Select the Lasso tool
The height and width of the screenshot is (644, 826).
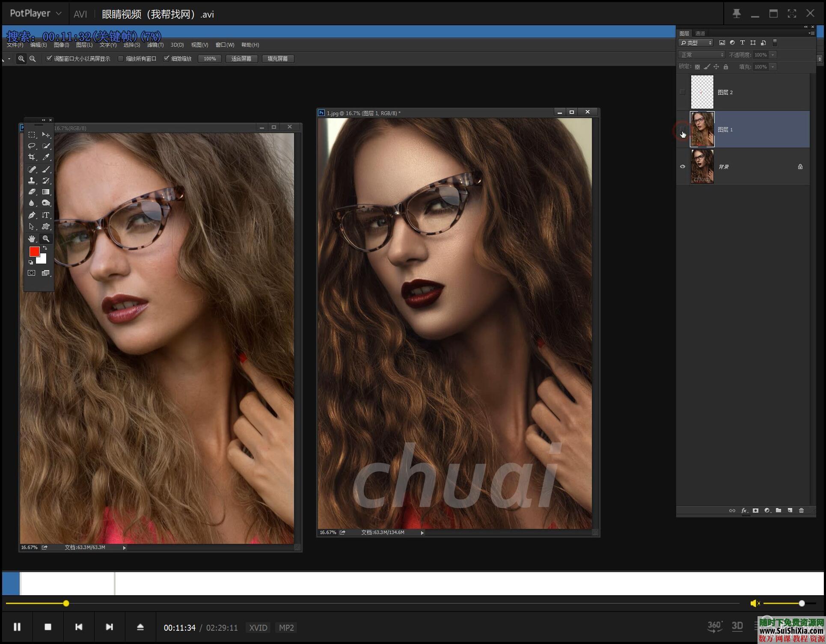click(x=32, y=146)
